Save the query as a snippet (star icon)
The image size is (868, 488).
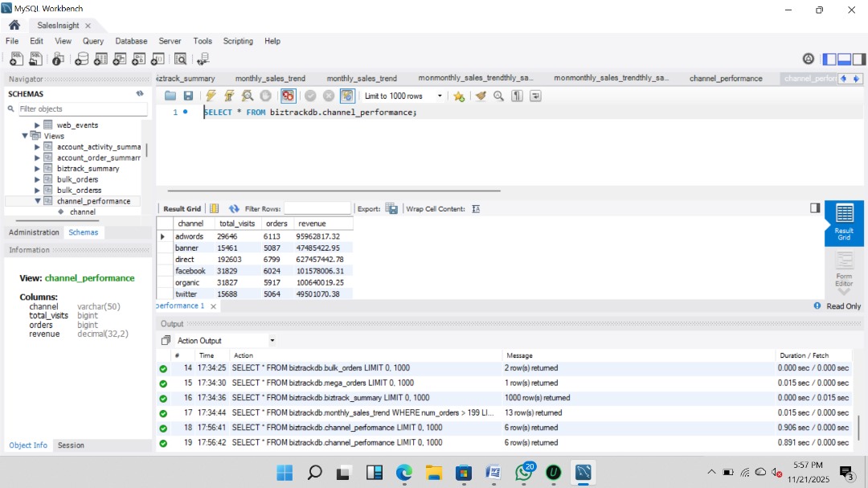coord(459,96)
